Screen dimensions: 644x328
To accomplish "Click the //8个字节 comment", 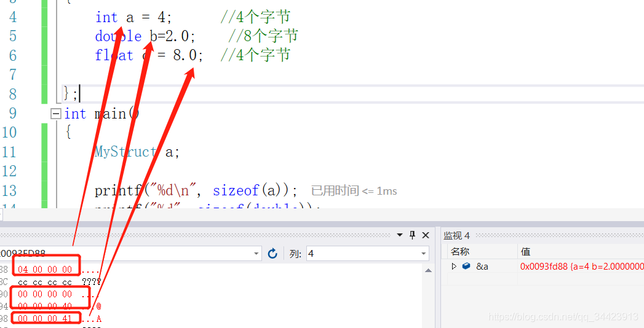I will point(263,36).
